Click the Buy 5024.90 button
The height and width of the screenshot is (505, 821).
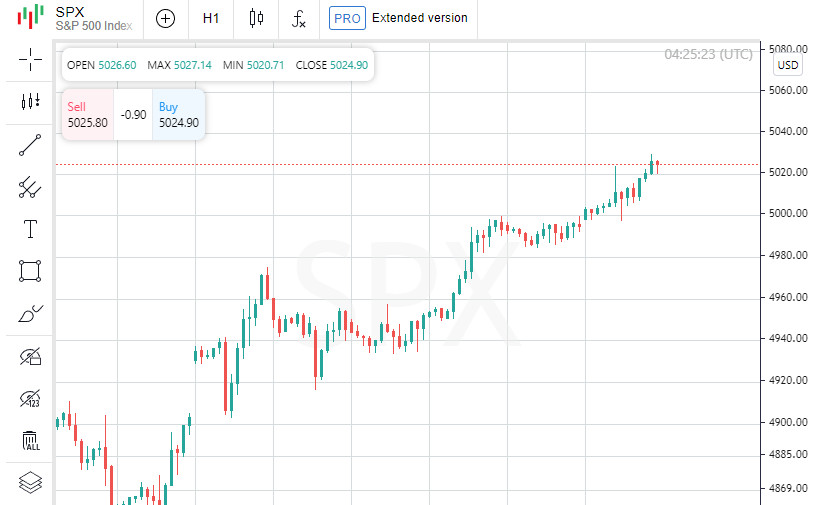coord(179,115)
